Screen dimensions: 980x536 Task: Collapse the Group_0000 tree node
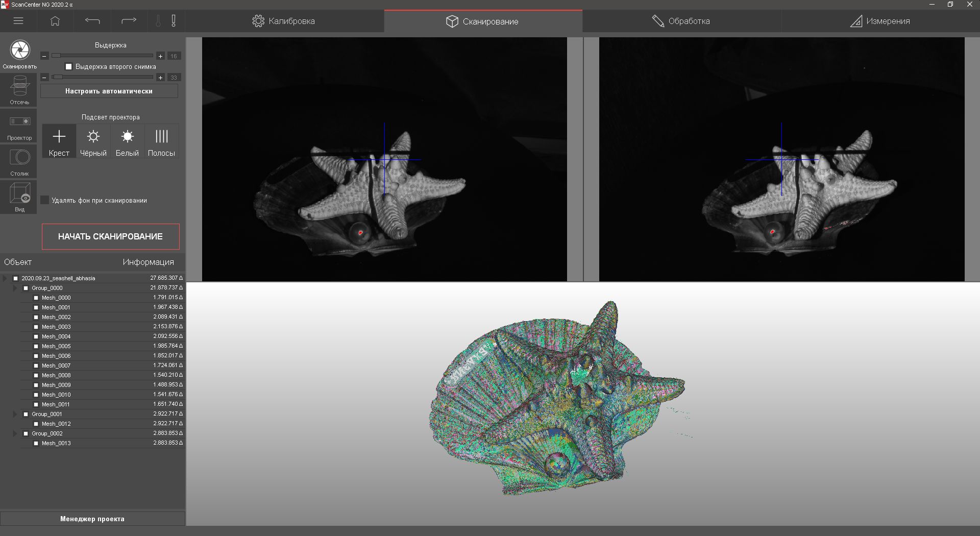pyautogui.click(x=15, y=288)
